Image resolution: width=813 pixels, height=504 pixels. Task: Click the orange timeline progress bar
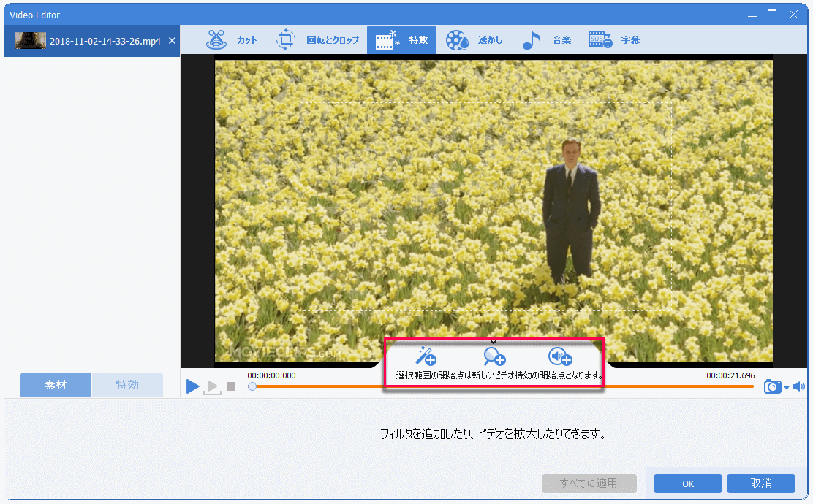click(502, 386)
